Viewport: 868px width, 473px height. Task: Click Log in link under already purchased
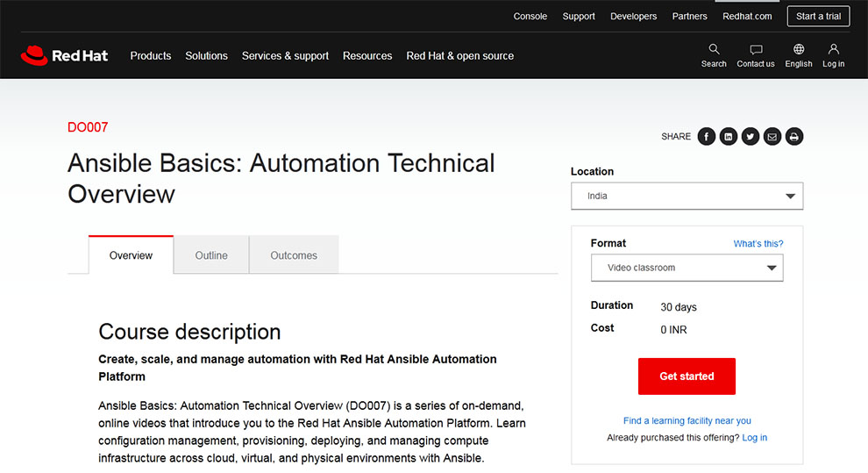pos(755,438)
